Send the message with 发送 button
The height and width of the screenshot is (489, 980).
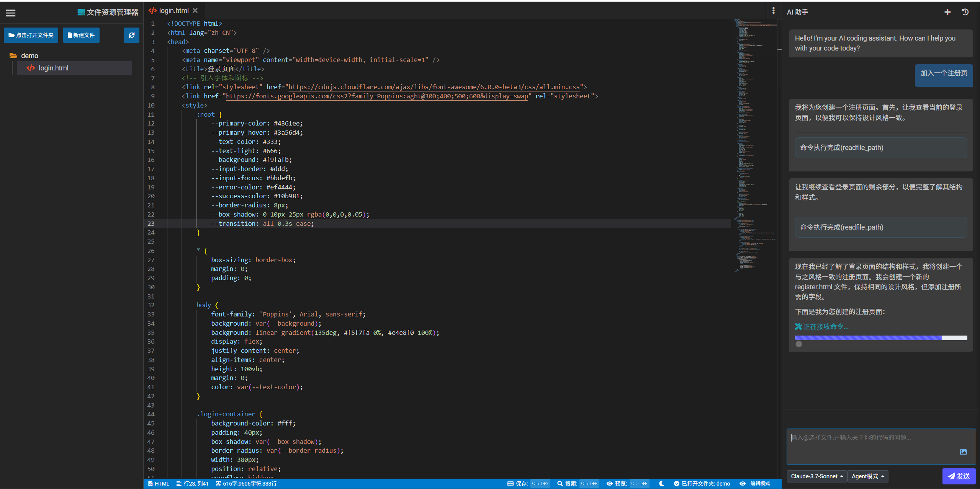pyautogui.click(x=959, y=476)
